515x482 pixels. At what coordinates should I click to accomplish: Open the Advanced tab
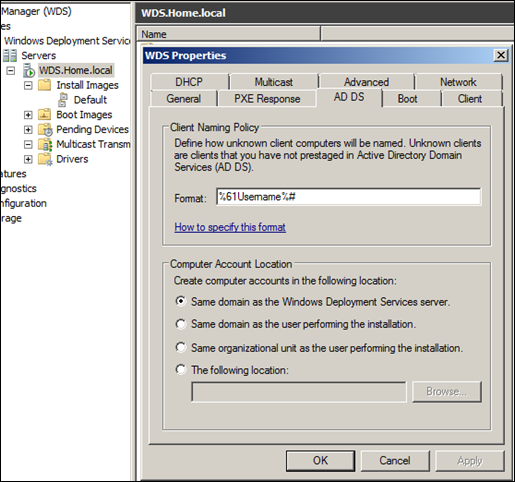[x=366, y=82]
